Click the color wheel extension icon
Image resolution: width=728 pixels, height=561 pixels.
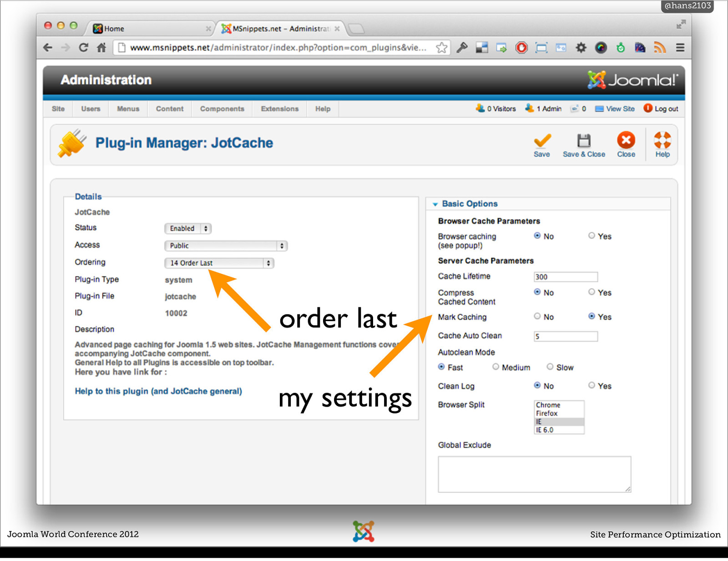(601, 47)
